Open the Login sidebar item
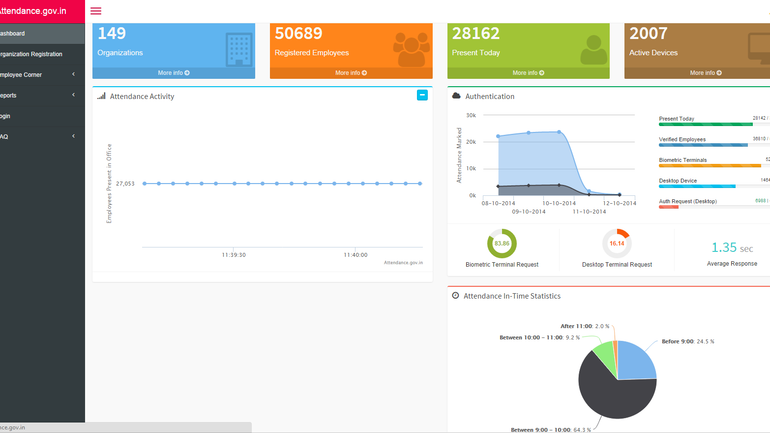 tap(10, 116)
